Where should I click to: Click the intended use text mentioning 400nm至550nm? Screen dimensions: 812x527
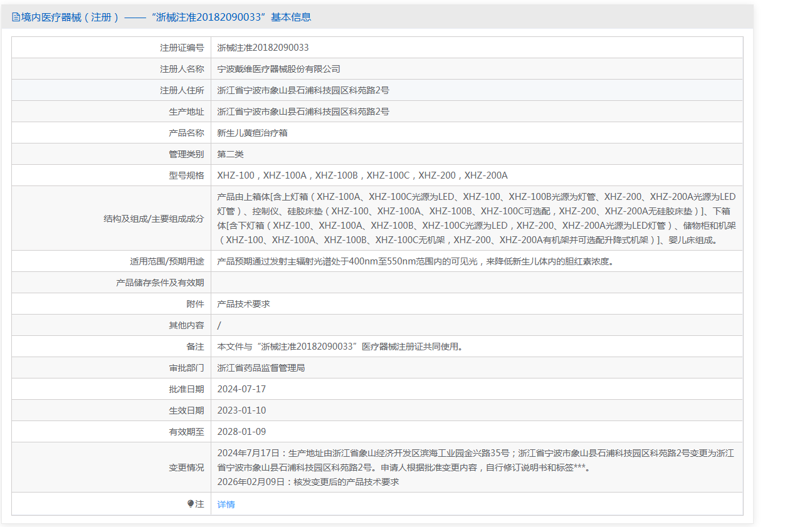coord(415,261)
